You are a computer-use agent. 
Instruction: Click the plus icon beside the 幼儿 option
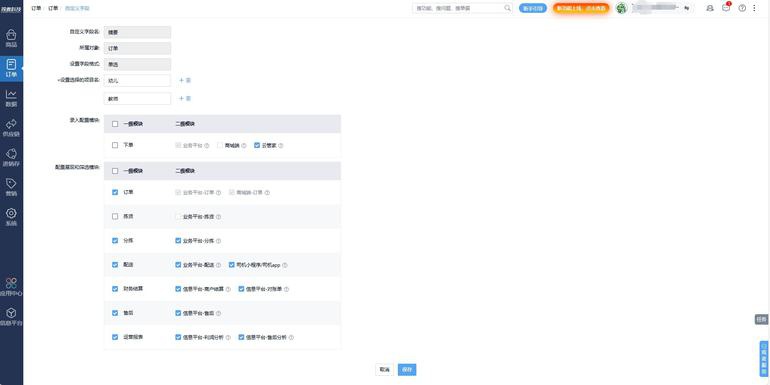tap(181, 80)
